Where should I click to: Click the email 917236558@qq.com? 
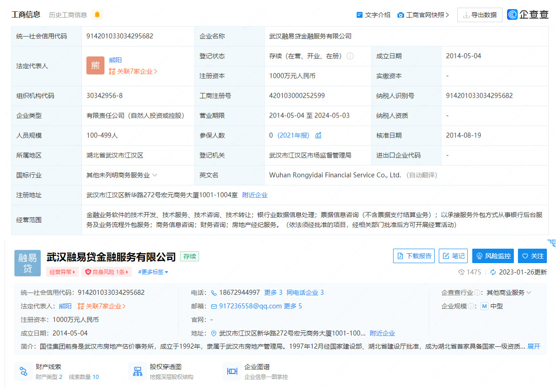click(250, 306)
